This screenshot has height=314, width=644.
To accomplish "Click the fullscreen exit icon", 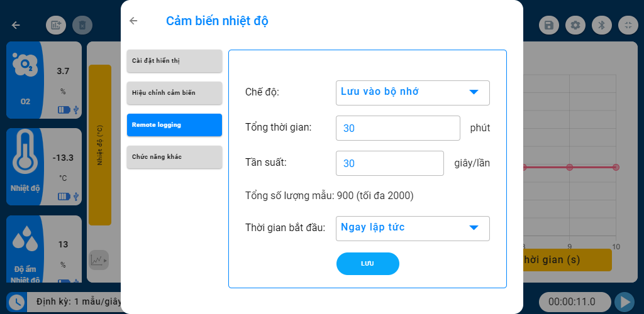I will 628,25.
